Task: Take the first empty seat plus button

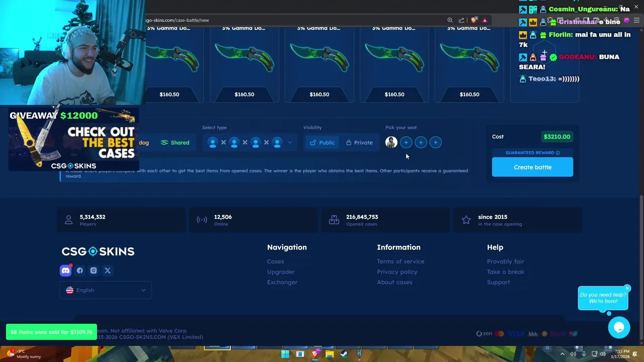Action: point(406,142)
